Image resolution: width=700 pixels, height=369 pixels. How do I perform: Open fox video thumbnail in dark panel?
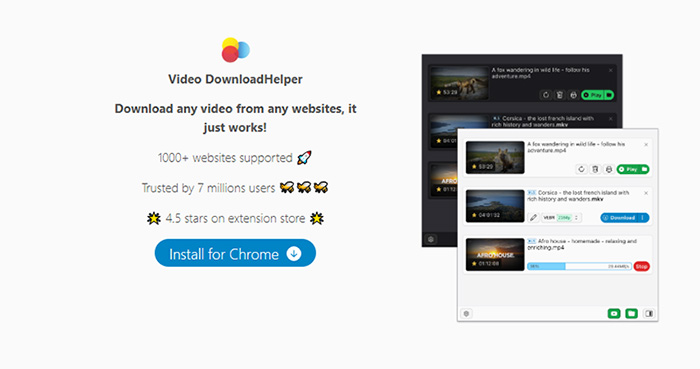point(459,83)
